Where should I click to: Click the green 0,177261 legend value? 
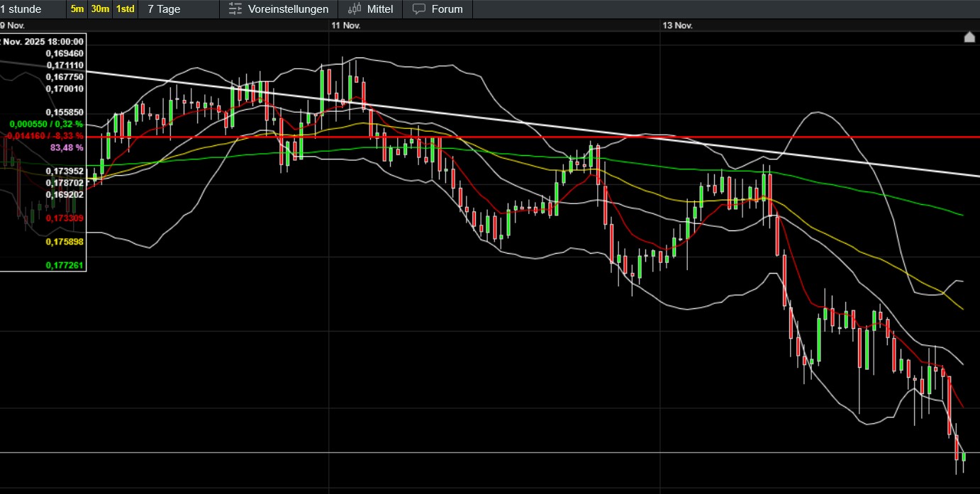pos(65,265)
